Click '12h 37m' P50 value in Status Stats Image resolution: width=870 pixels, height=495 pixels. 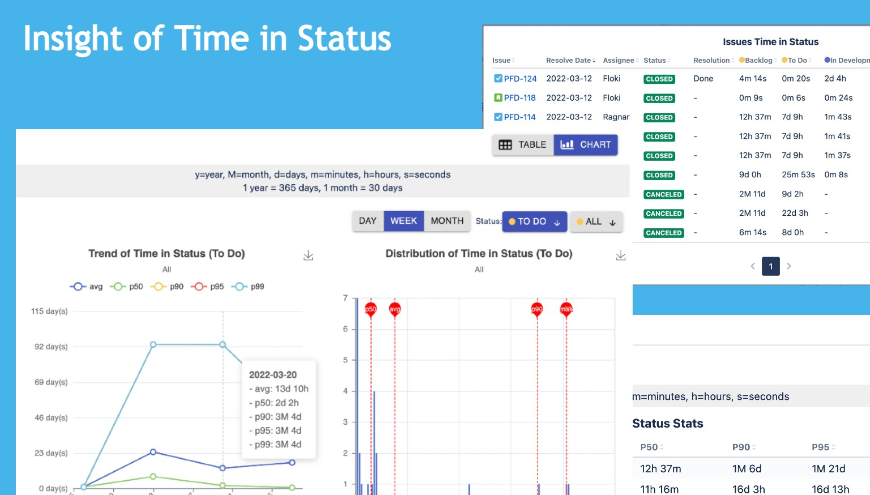[x=660, y=469]
